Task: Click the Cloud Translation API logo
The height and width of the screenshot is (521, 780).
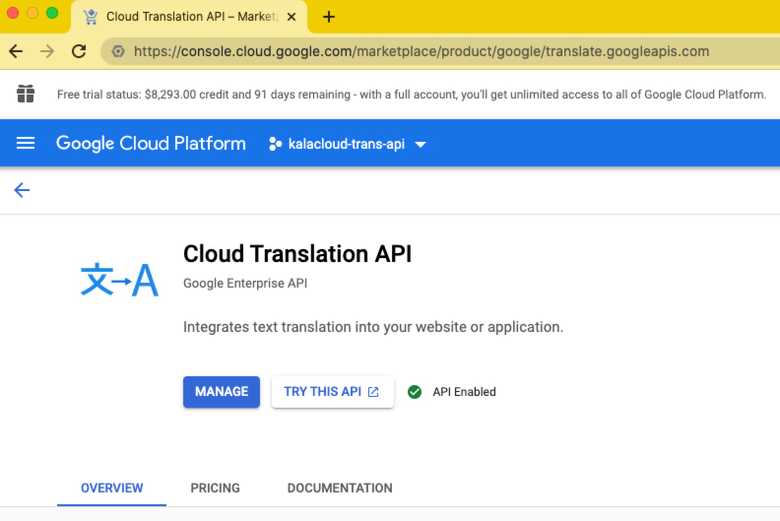Action: (x=119, y=280)
